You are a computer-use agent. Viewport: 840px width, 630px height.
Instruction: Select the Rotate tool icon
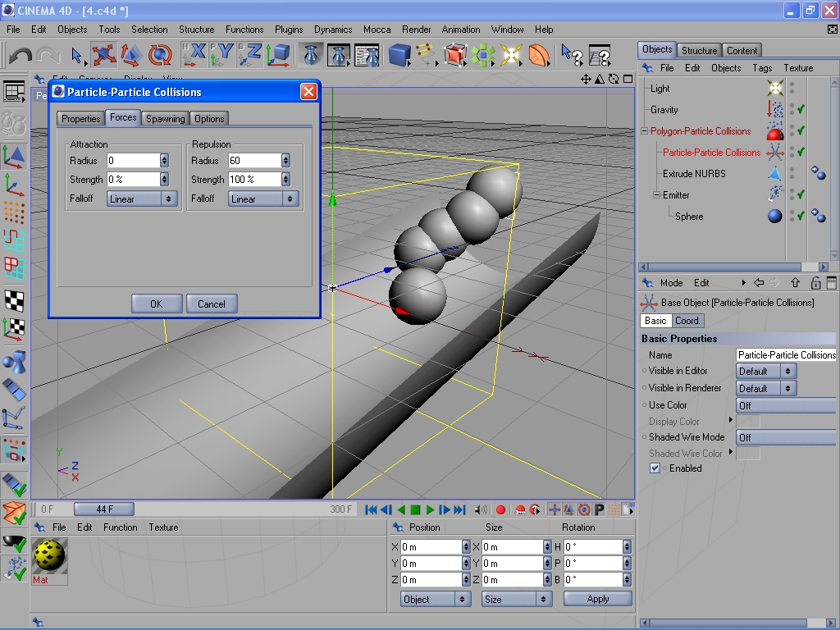[x=160, y=55]
